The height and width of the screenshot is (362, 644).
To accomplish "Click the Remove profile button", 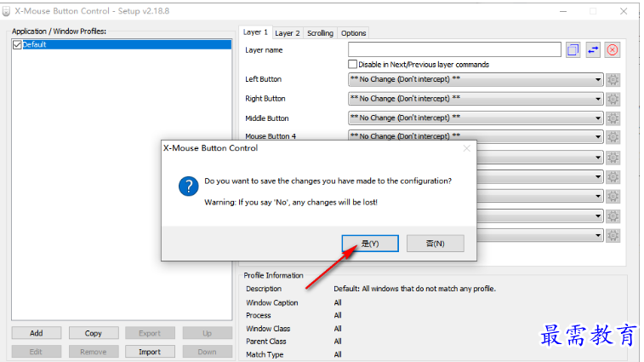I will pyautogui.click(x=94, y=352).
